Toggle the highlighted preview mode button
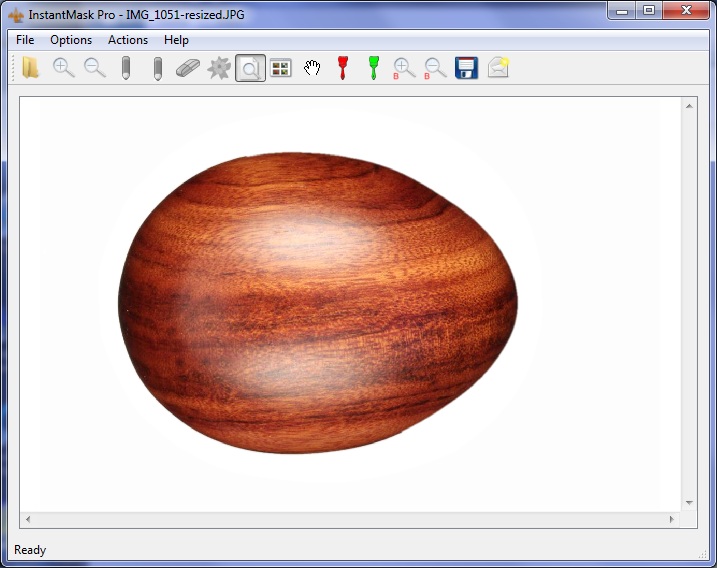This screenshot has height=568, width=717. (250, 68)
